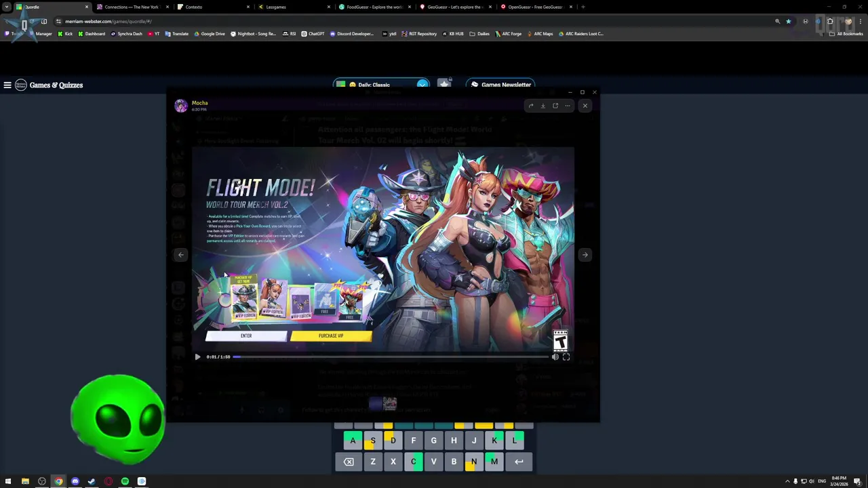Image resolution: width=868 pixels, height=488 pixels.
Task: Open video in fullscreen mode
Action: tap(566, 357)
